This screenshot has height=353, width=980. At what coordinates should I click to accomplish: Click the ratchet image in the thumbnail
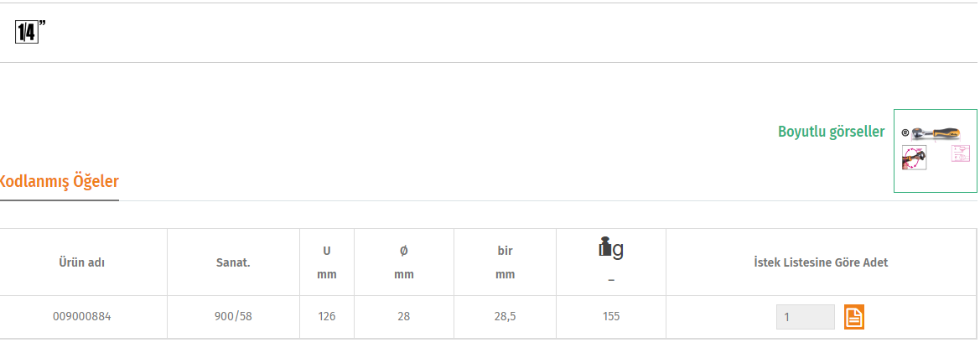coord(935,132)
